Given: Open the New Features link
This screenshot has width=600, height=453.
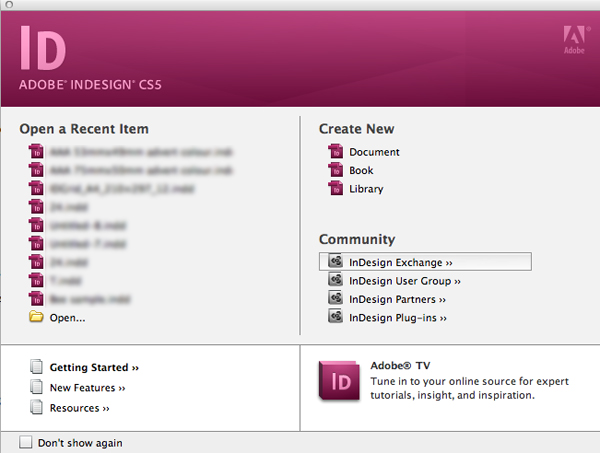Looking at the screenshot, I should [x=88, y=388].
